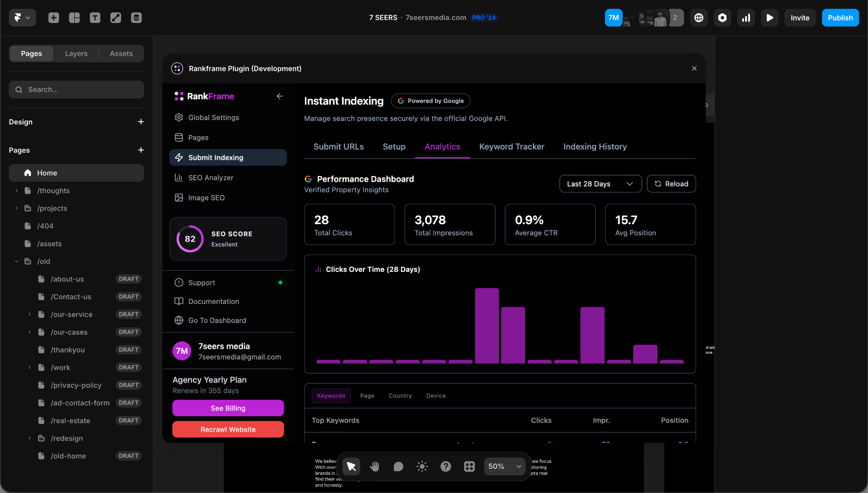
Task: Check the SEO Score progress ring
Action: tap(190, 239)
